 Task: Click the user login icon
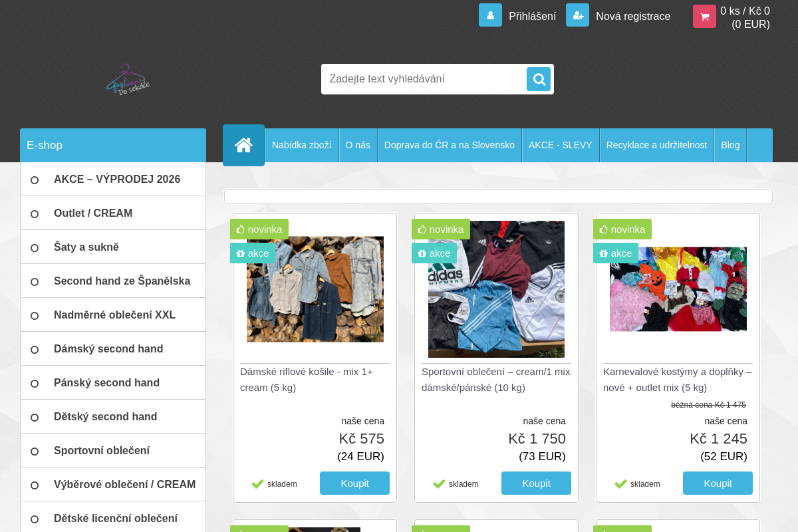click(x=490, y=15)
